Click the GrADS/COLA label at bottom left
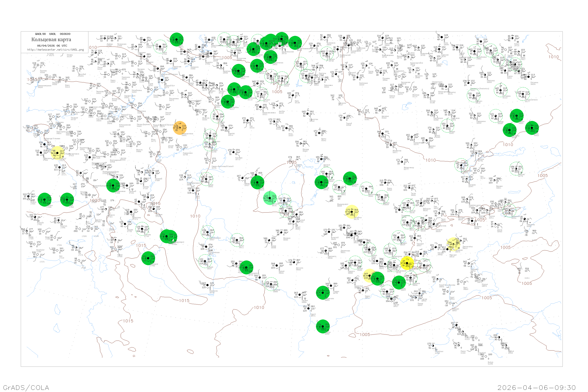The height and width of the screenshot is (392, 588). click(x=26, y=387)
